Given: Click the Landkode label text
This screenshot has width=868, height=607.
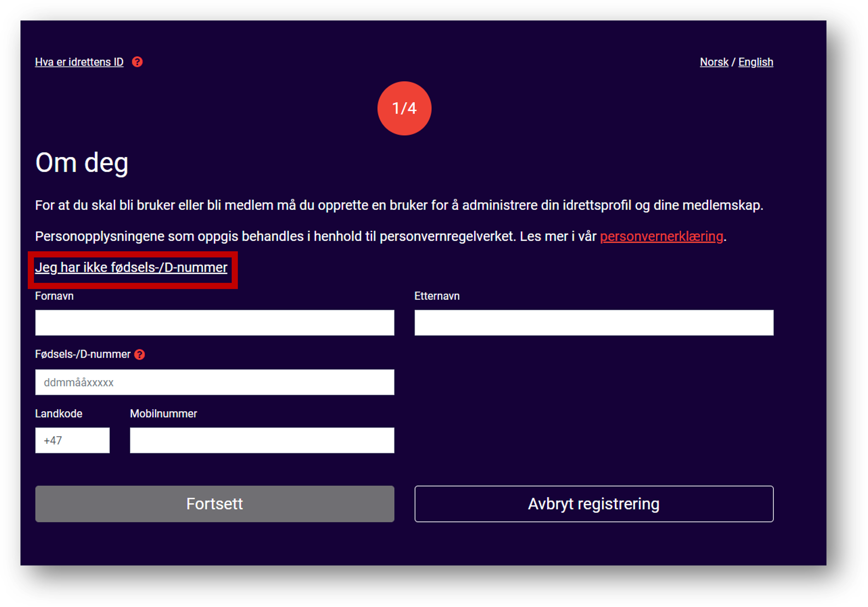Looking at the screenshot, I should coord(59,413).
